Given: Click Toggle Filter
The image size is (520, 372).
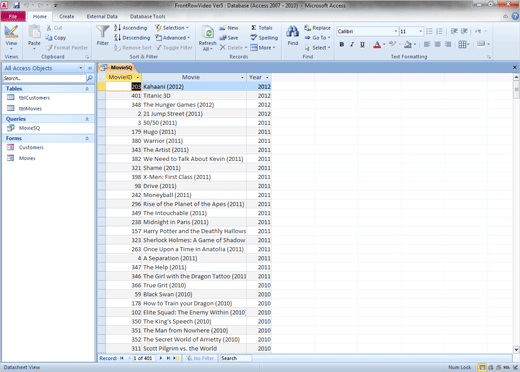Looking at the screenshot, I should pyautogui.click(x=174, y=48).
